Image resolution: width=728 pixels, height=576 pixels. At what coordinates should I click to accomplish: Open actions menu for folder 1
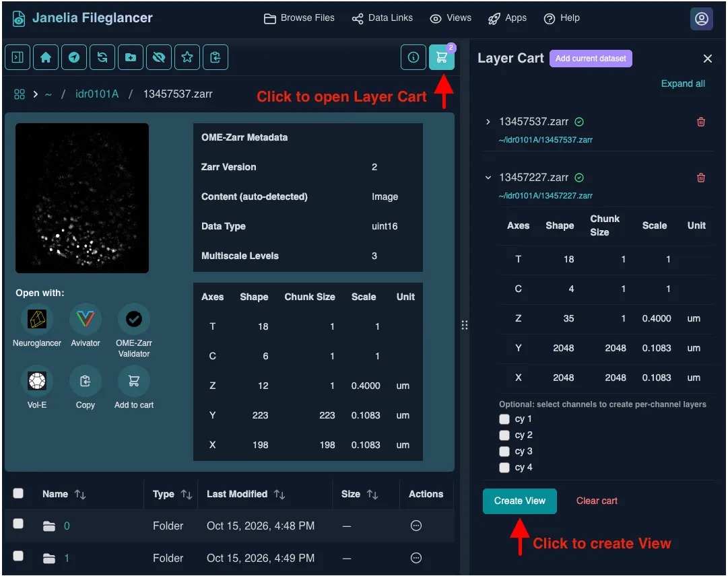pyautogui.click(x=416, y=557)
